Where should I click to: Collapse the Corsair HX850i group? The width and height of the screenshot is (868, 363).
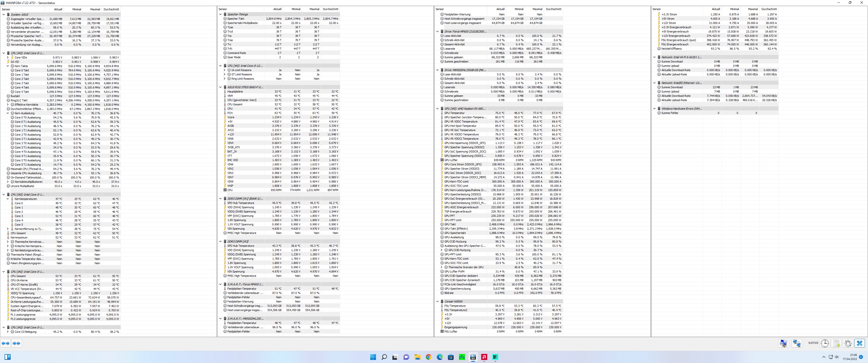click(437, 301)
